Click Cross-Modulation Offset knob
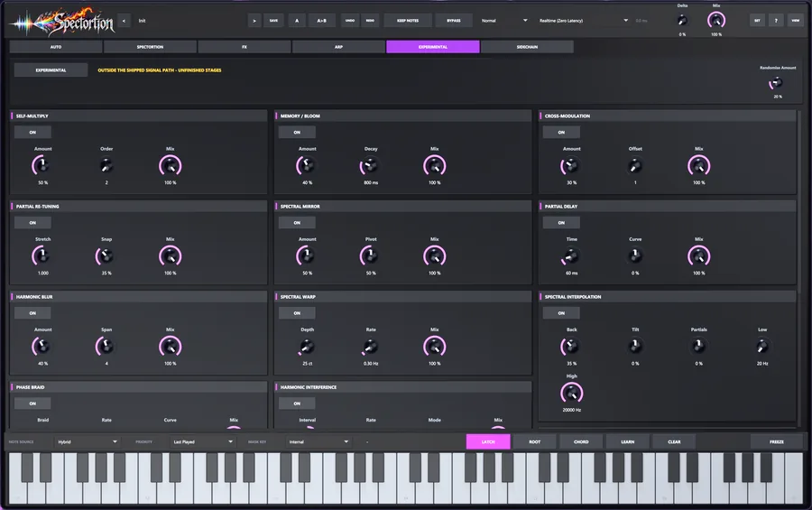The width and height of the screenshot is (812, 510). point(635,166)
